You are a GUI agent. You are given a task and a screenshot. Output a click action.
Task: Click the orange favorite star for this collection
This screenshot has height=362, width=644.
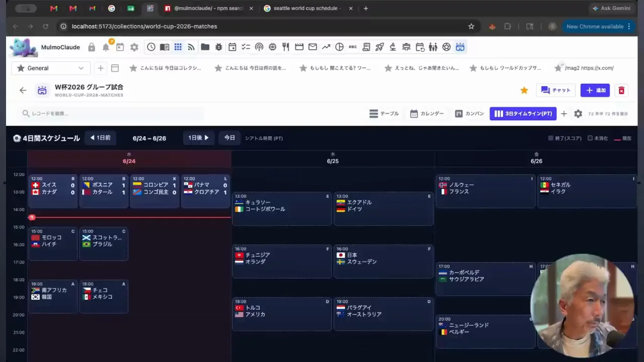(524, 90)
